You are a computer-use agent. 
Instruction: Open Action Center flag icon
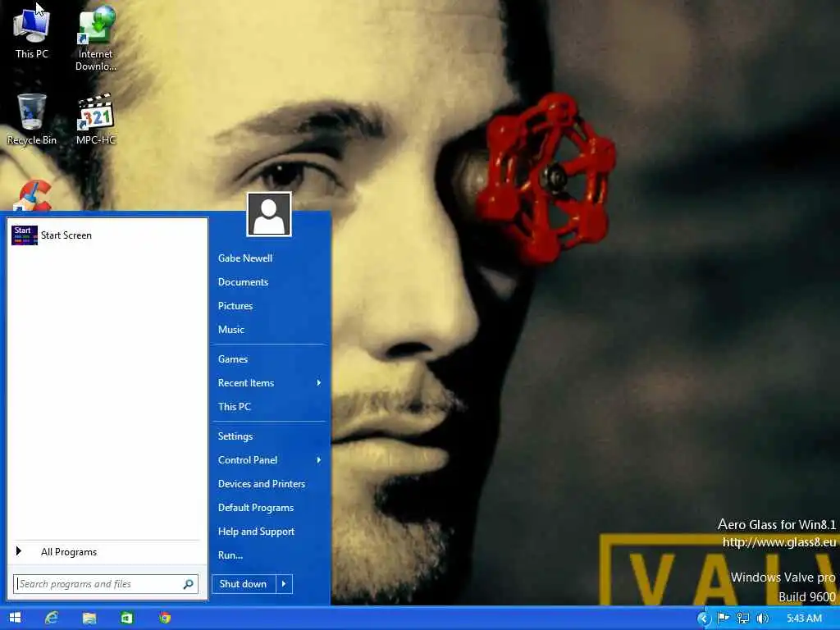click(724, 618)
